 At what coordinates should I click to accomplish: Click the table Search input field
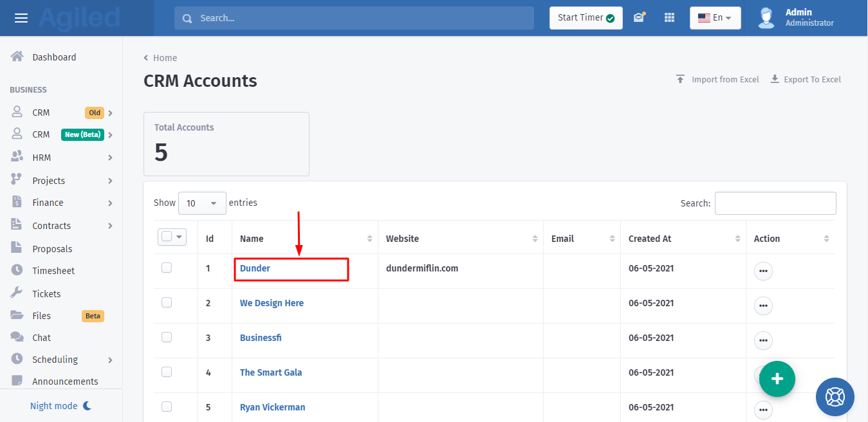click(x=775, y=203)
